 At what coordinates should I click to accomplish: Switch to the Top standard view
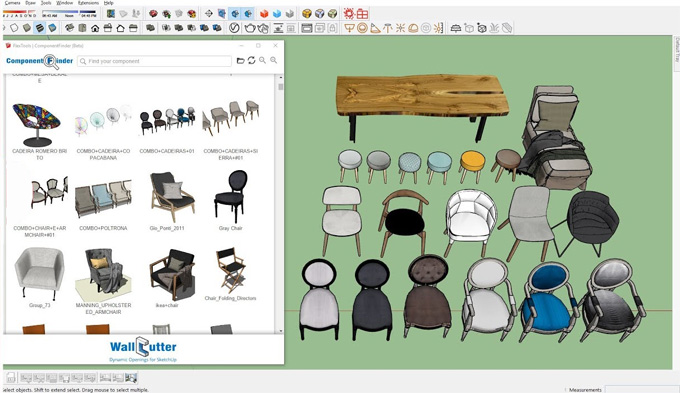click(82, 28)
